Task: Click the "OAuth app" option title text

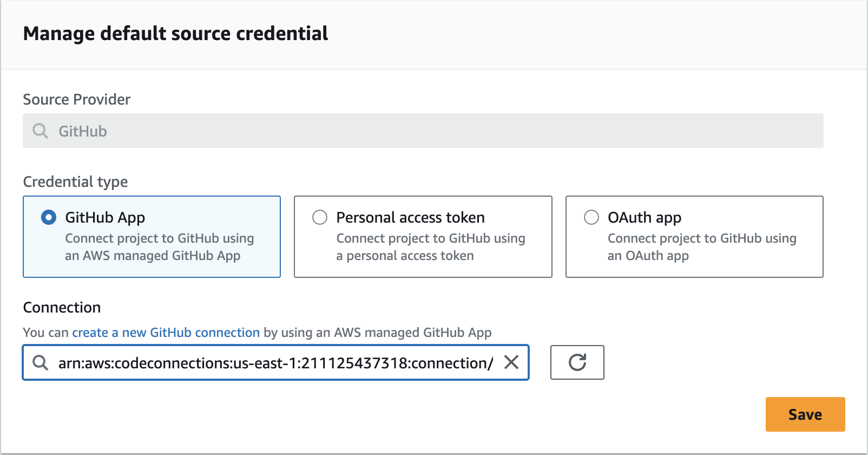Action: (x=644, y=218)
